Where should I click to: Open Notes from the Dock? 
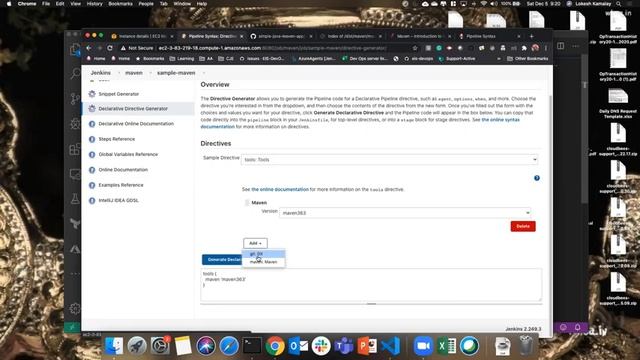tap(183, 346)
